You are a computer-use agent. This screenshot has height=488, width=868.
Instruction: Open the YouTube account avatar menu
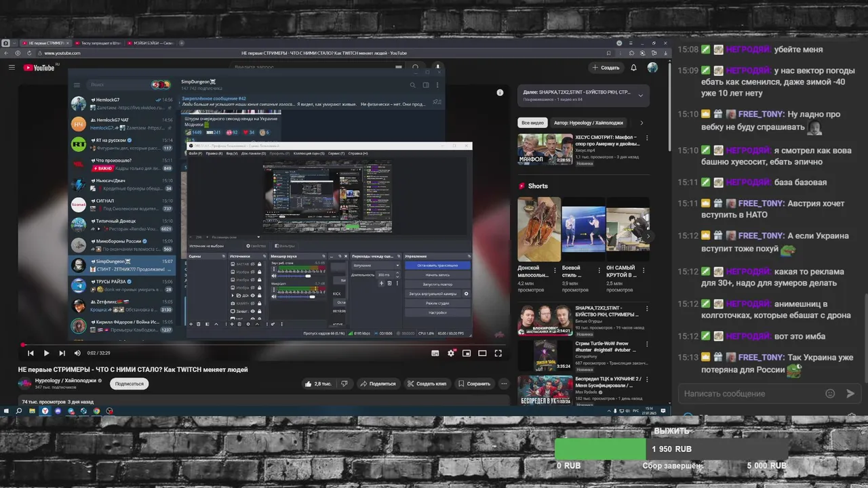(652, 68)
